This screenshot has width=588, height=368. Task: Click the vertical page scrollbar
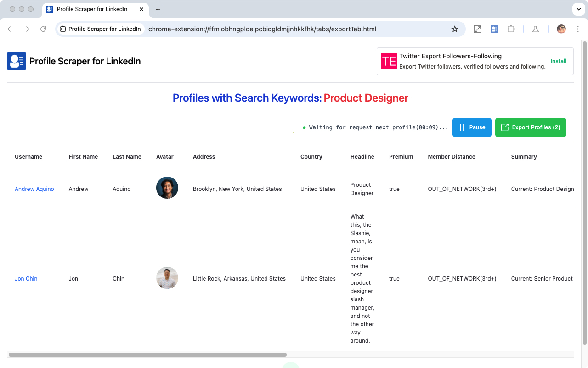coord(585,193)
